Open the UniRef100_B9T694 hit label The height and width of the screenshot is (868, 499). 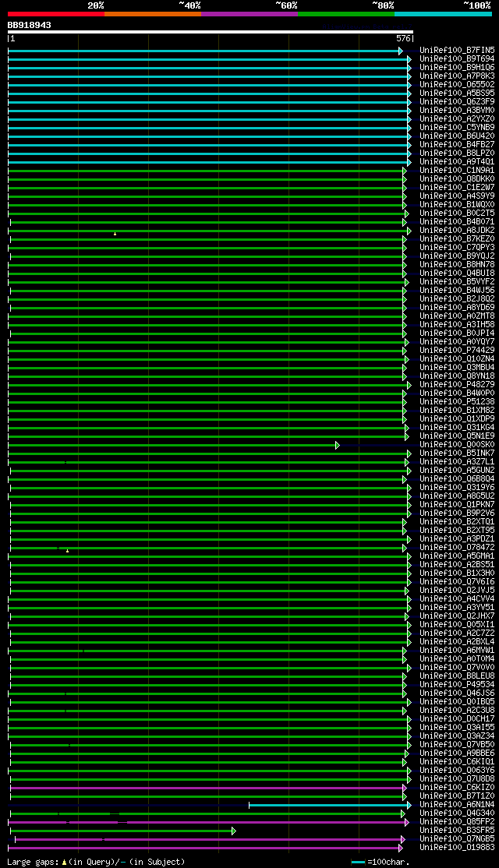[457, 58]
